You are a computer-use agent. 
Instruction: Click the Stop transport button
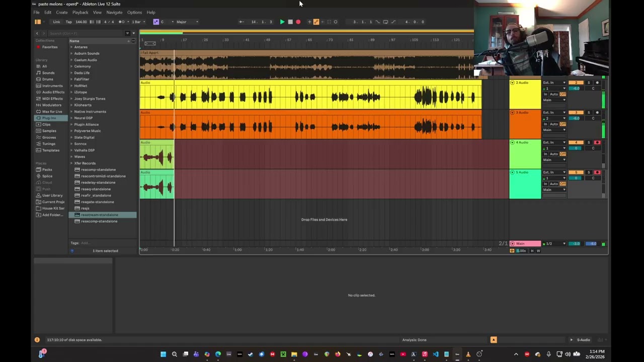pos(290,22)
